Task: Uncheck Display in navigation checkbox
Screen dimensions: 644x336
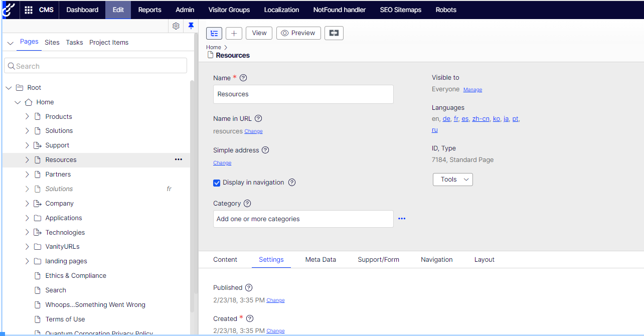Action: (217, 183)
